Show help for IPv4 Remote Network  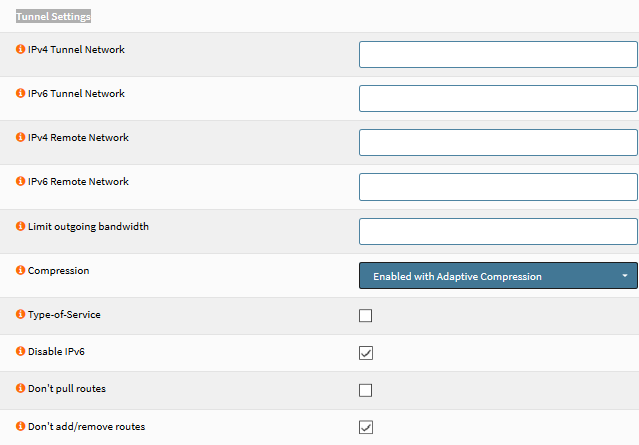[21, 137]
